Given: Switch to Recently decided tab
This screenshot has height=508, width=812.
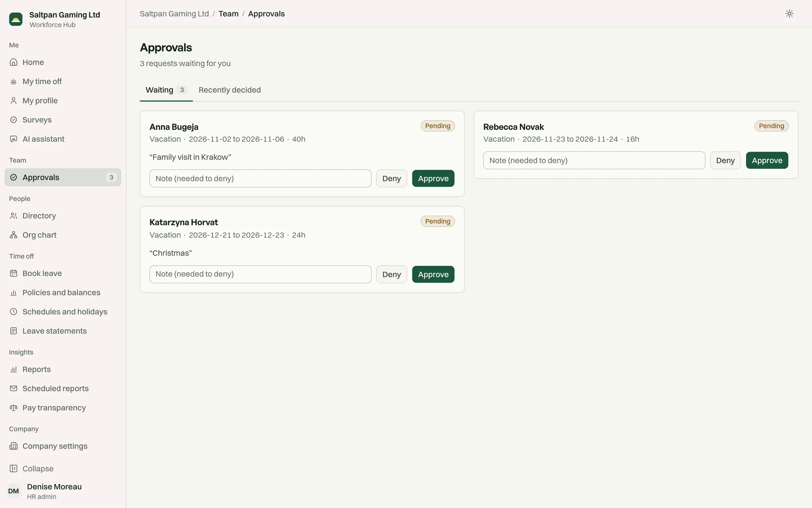Looking at the screenshot, I should 229,90.
